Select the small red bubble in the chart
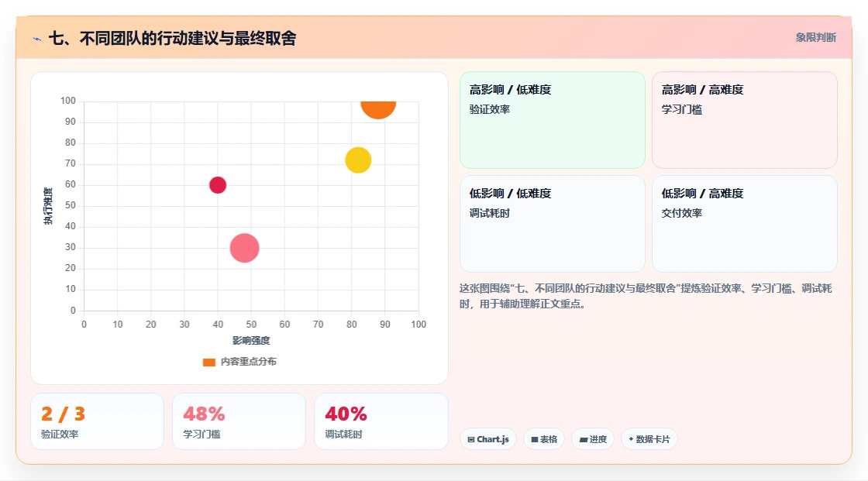868x481 pixels. click(x=218, y=185)
